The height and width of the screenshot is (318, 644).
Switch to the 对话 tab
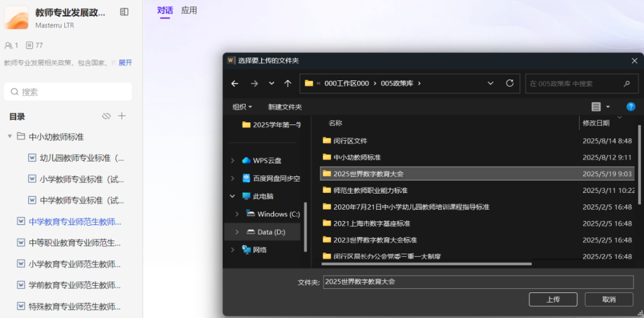(165, 11)
